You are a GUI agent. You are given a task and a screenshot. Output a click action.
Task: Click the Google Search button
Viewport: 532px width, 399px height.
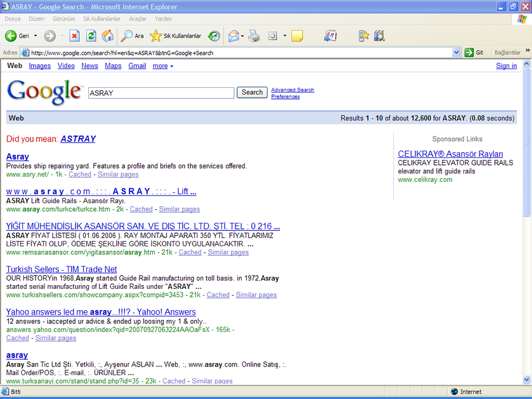point(252,92)
